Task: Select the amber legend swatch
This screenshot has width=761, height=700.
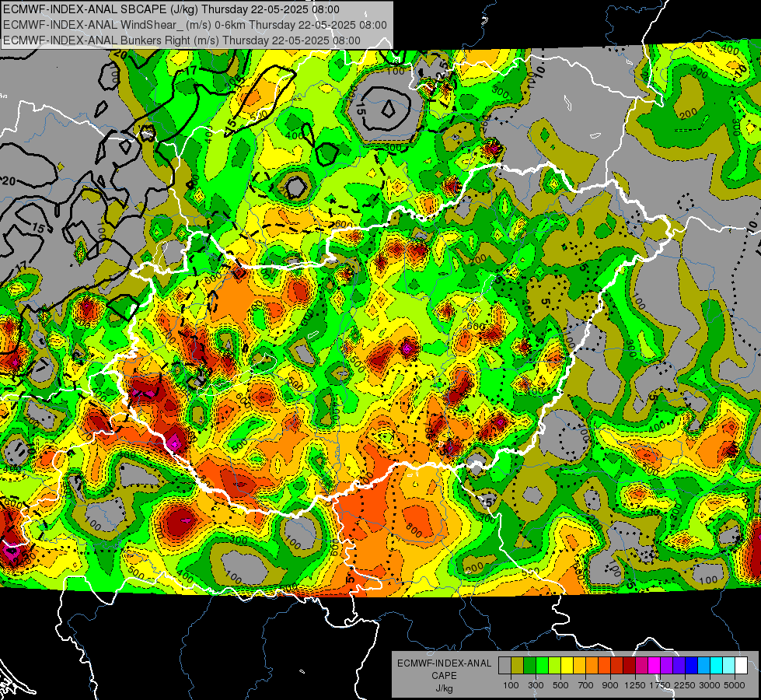Action: 579,666
